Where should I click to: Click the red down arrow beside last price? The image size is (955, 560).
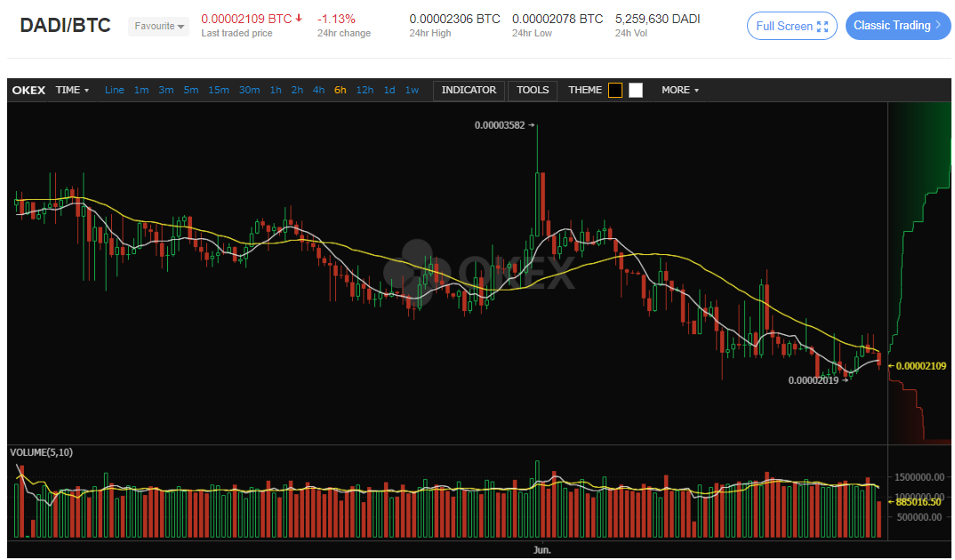[x=299, y=19]
